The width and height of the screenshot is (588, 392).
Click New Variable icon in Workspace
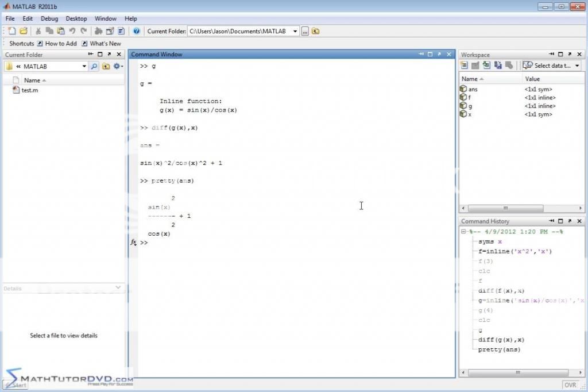tap(465, 66)
